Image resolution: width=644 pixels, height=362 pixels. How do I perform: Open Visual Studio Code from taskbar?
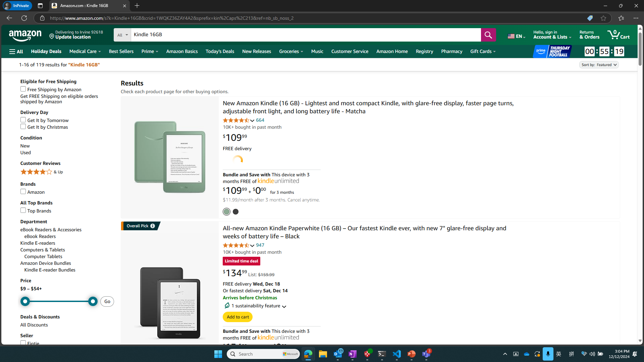(396, 354)
